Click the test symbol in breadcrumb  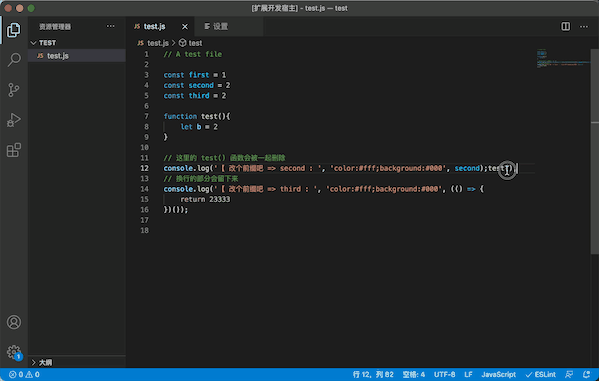(x=191, y=43)
